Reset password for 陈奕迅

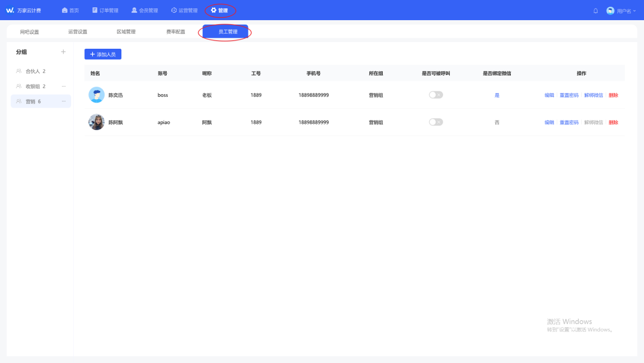click(x=569, y=95)
